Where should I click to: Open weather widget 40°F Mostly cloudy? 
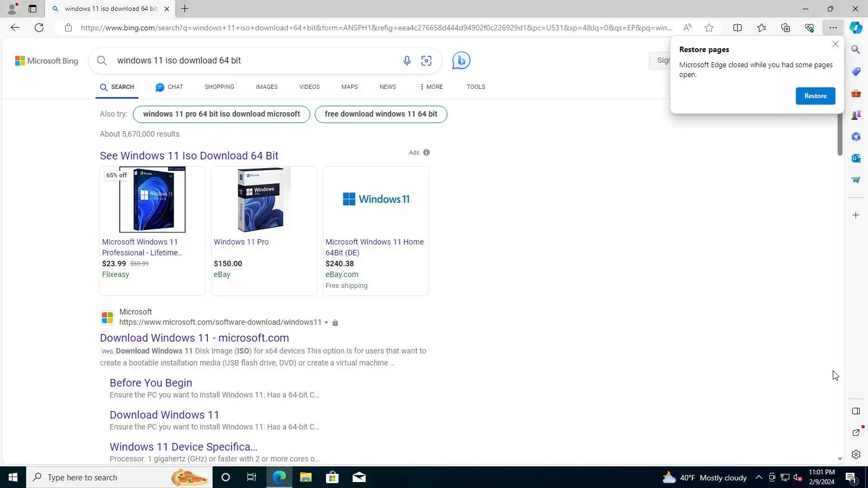(x=705, y=478)
